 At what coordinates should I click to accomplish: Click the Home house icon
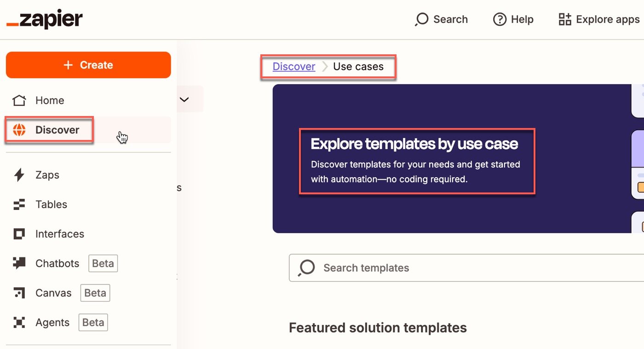(x=19, y=100)
